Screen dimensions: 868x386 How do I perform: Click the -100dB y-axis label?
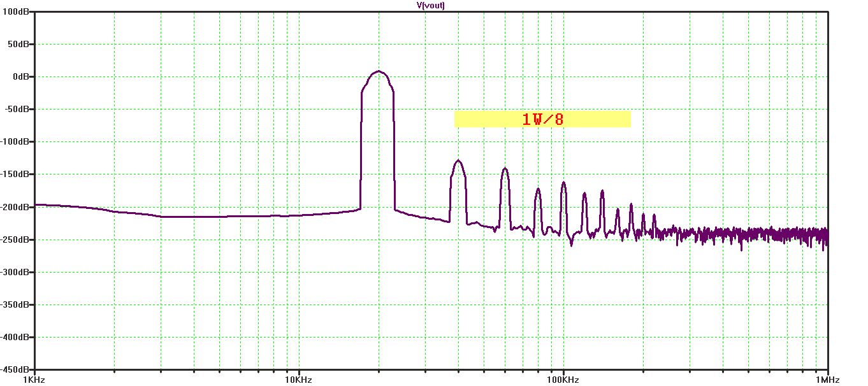(x=15, y=141)
